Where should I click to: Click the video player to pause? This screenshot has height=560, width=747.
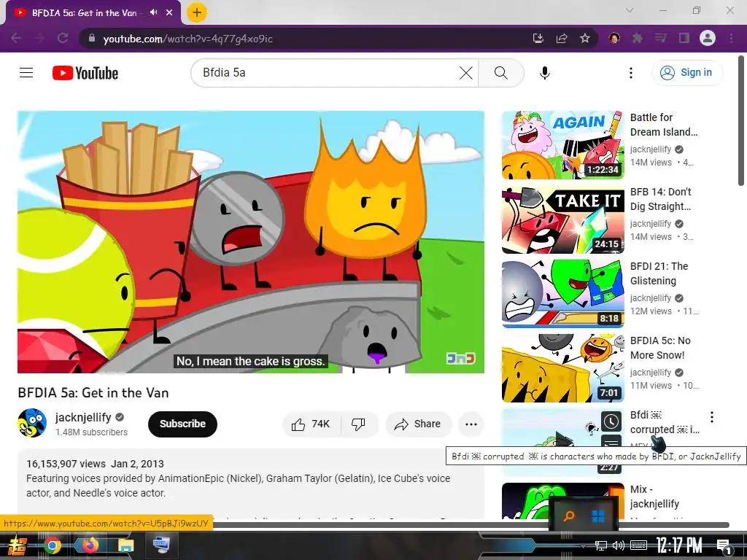[251, 242]
